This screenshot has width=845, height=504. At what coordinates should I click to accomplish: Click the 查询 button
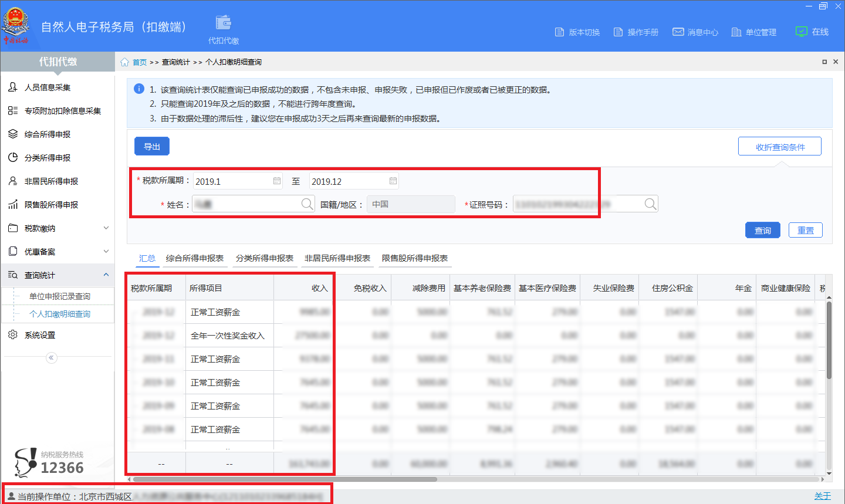[x=762, y=231]
